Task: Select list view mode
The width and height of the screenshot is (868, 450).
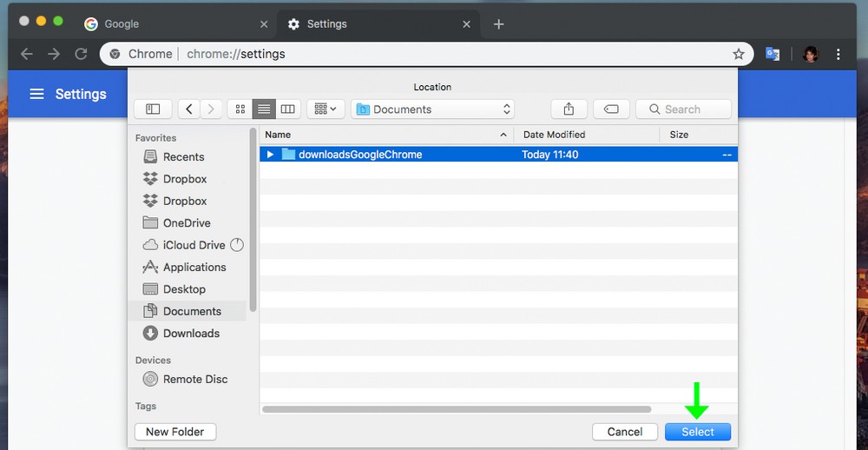Action: click(x=264, y=109)
